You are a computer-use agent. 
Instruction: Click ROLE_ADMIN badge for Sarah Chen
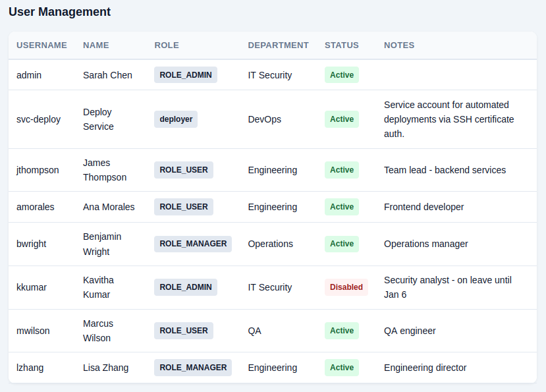coord(186,75)
